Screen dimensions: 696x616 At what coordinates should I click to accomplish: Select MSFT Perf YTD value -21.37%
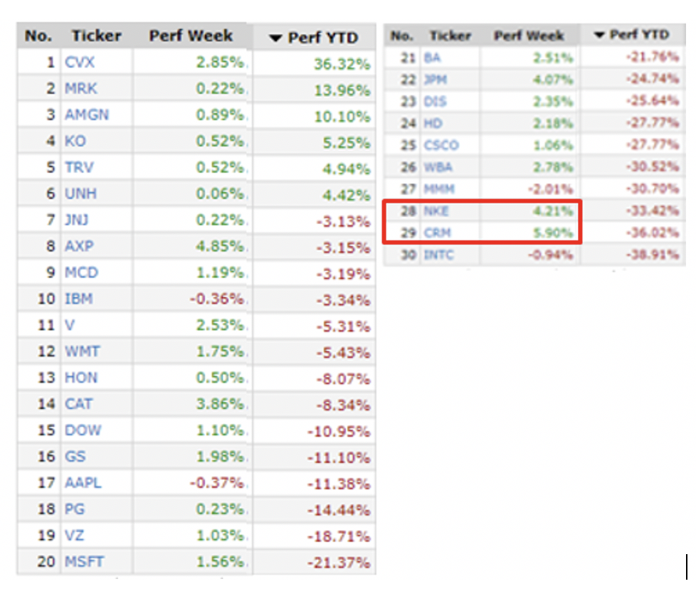click(339, 563)
